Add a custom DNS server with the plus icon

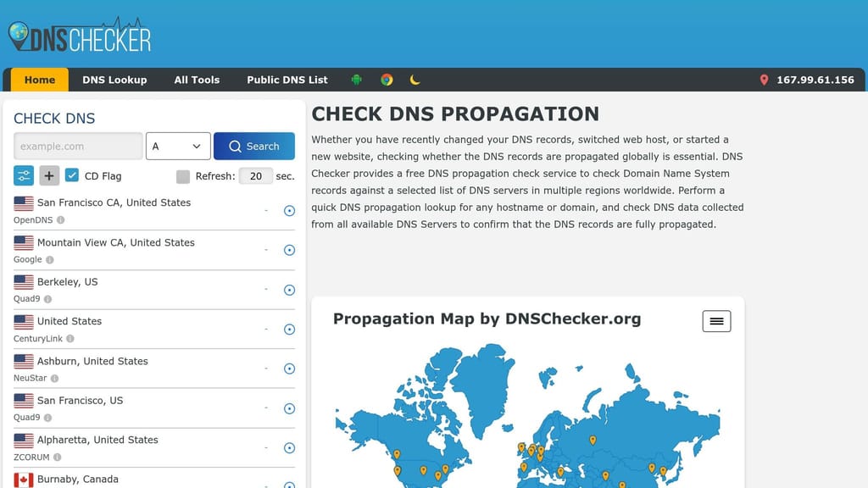click(48, 176)
